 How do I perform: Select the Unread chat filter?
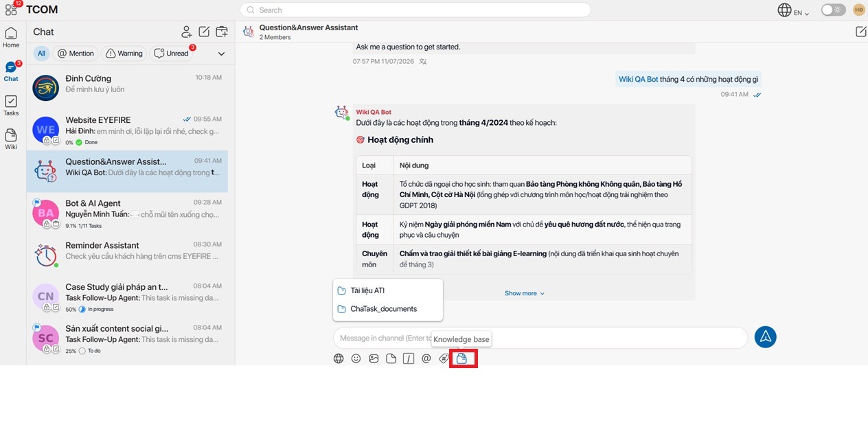[172, 54]
